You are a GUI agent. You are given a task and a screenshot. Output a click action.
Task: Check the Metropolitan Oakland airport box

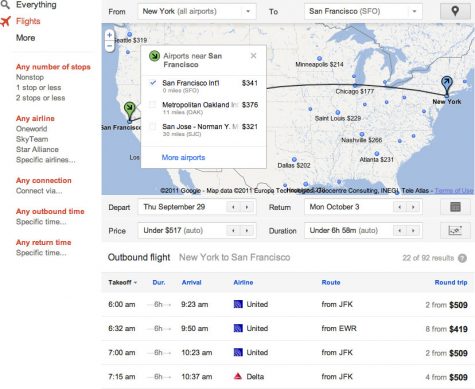coord(152,105)
